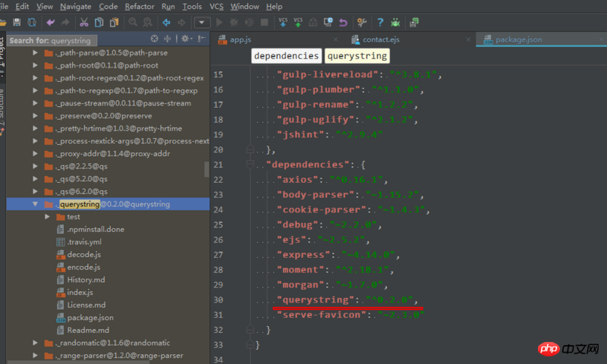Click the Cut scissors icon
Image resolution: width=607 pixels, height=364 pixels.
pos(83,23)
